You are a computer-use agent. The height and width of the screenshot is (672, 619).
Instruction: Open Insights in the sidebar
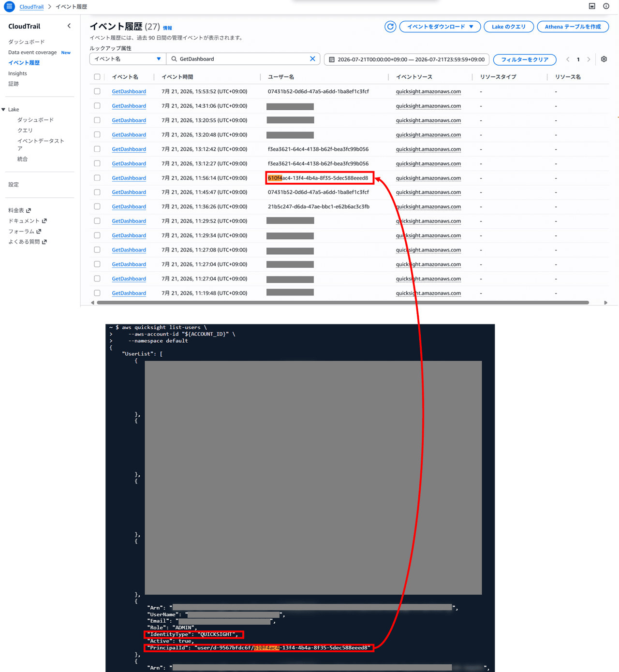[17, 73]
